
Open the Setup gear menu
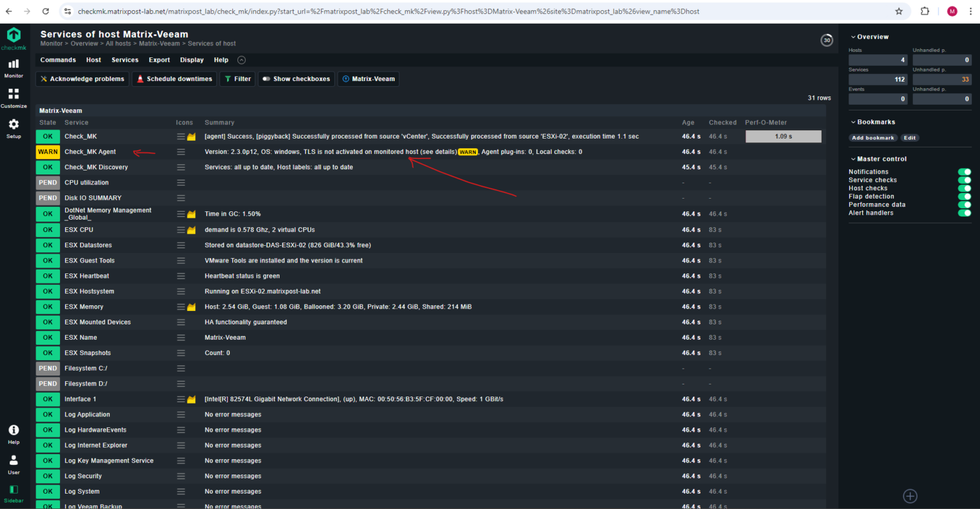click(x=13, y=128)
